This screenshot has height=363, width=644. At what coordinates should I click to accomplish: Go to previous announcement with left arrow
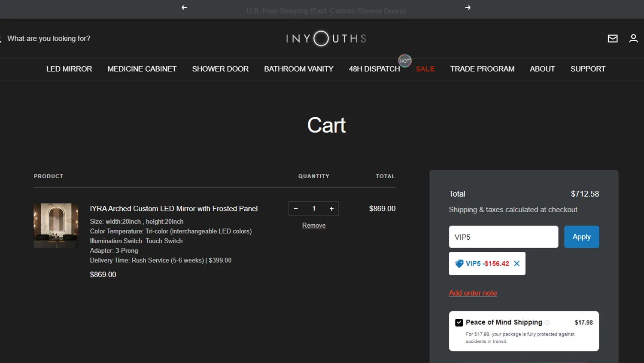pos(184,7)
